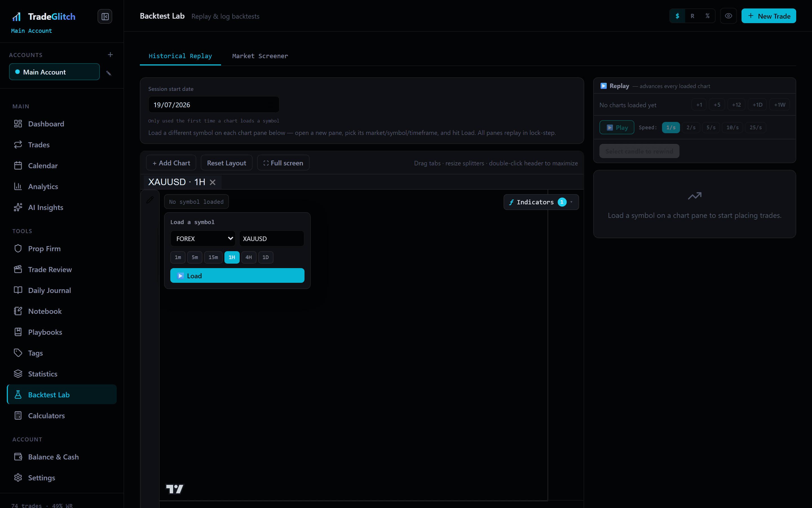
Task: Click the TradeGlitch logo icon
Action: coord(17,16)
